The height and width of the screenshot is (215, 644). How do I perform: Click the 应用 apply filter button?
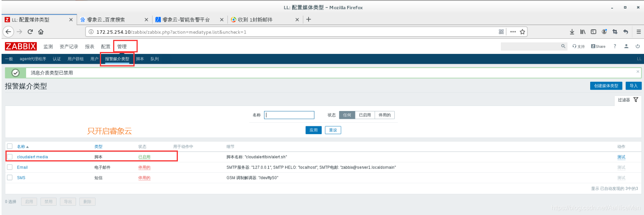click(x=314, y=130)
